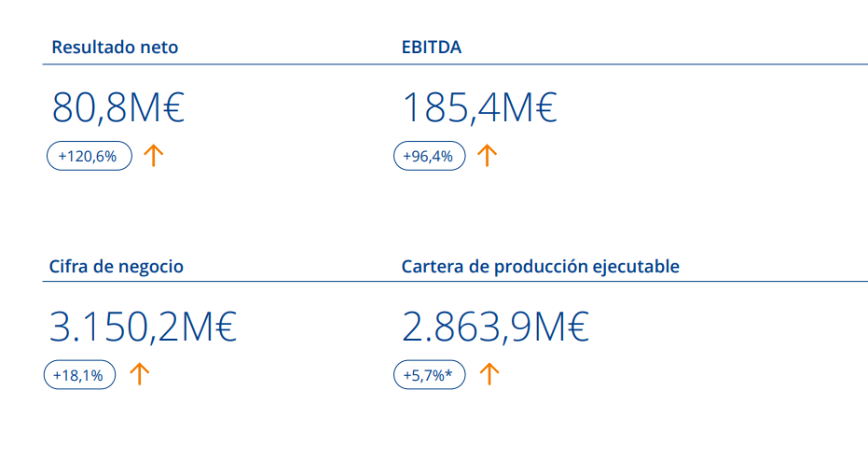Open the Cartera de producción ejecutable heading
Image resolution: width=868 pixels, height=460 pixels.
(x=540, y=266)
